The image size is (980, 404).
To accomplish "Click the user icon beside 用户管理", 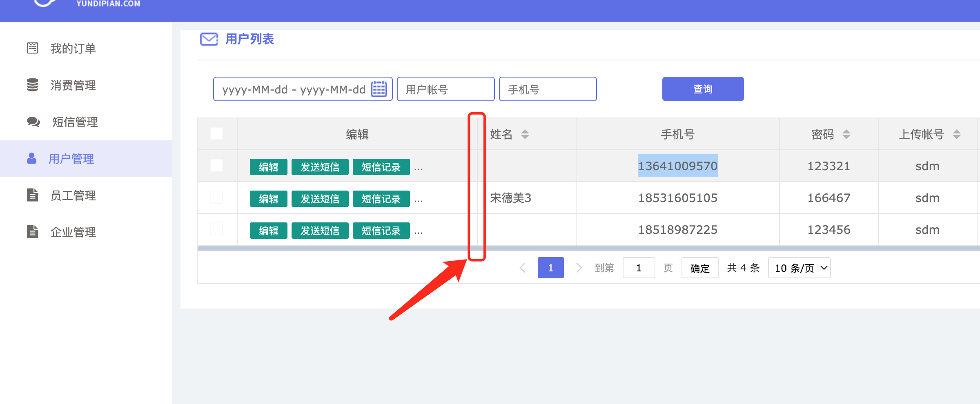I will coord(31,158).
